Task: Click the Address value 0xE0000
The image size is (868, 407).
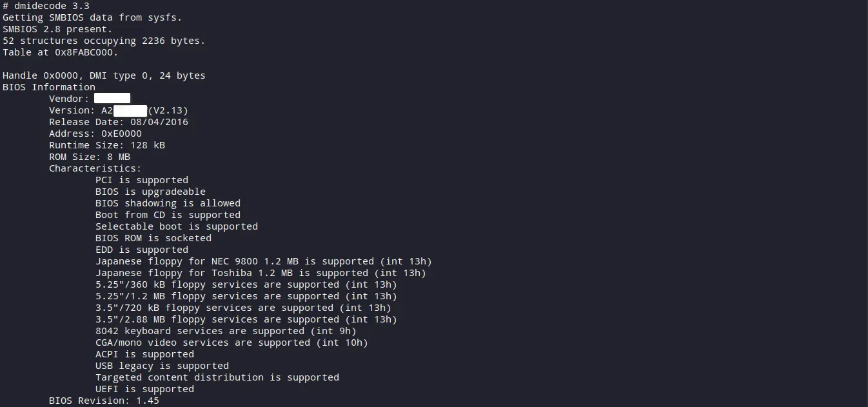Action: (121, 134)
